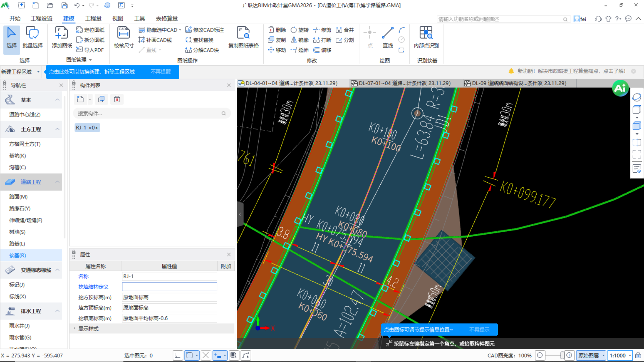Select the 直线 line drawing tool
Image resolution: width=644 pixels, height=362 pixels.
coord(387,37)
